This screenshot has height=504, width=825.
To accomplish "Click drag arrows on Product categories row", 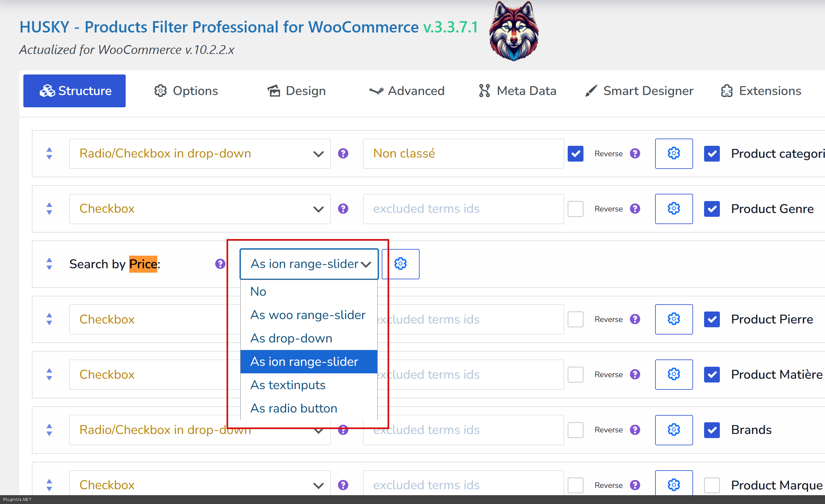I will click(x=49, y=153).
